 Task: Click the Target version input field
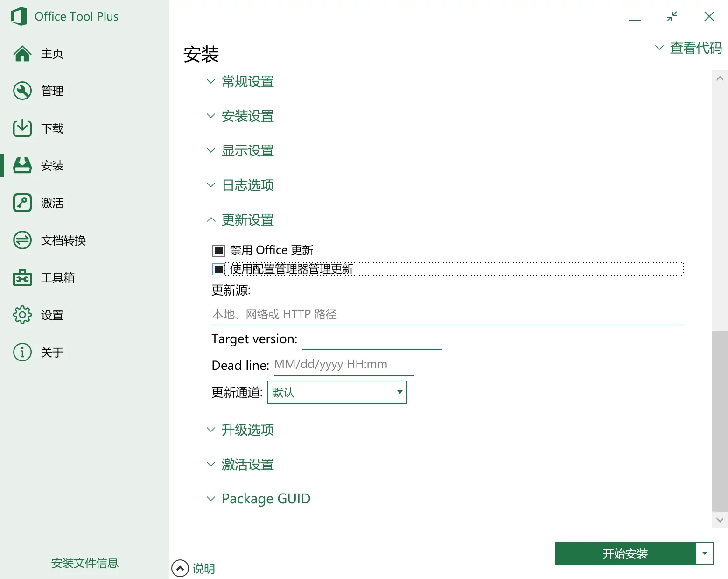pos(372,339)
